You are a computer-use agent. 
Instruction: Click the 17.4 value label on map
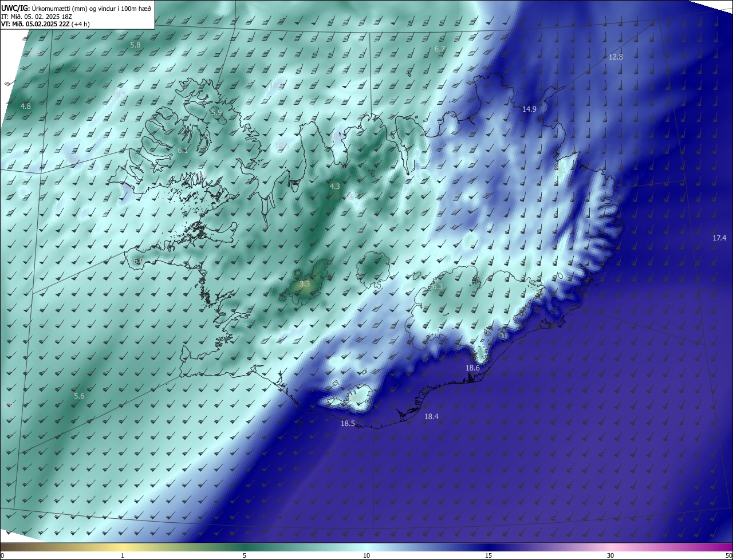(719, 238)
